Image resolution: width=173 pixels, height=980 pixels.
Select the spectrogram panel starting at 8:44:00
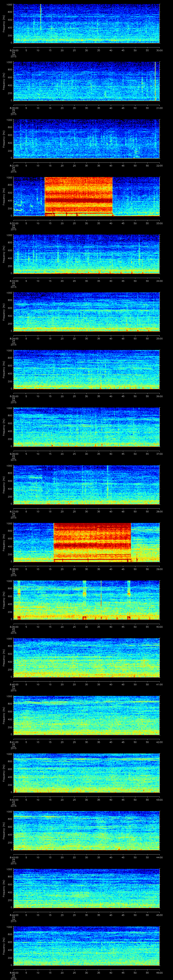(x=86, y=888)
